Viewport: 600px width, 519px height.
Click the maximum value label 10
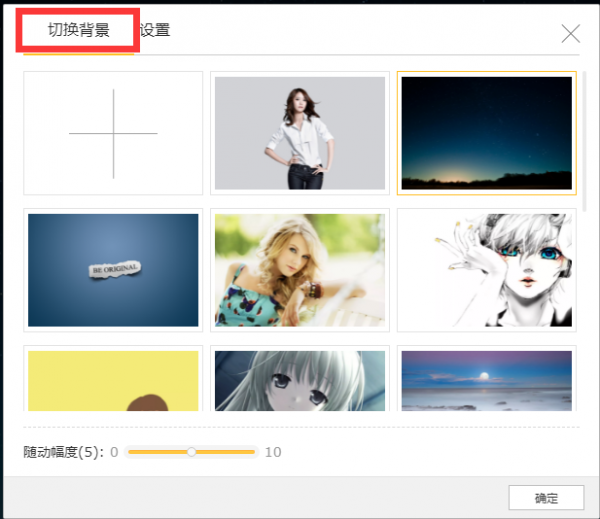click(273, 452)
